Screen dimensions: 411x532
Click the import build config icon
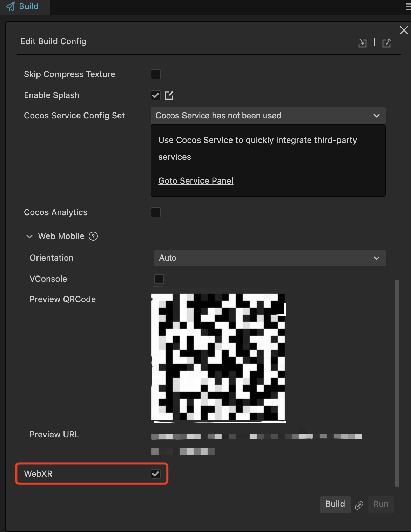363,43
